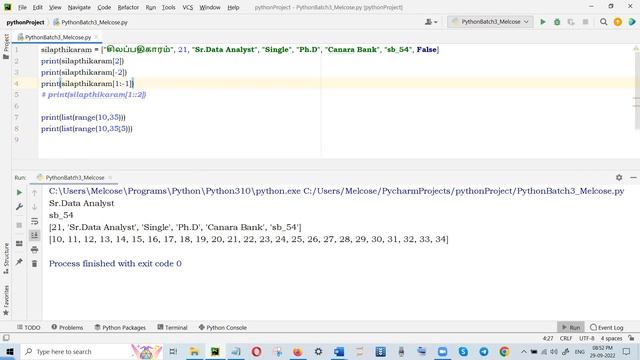The image size is (640, 360).
Task: Open the File menu
Action: (22, 7)
